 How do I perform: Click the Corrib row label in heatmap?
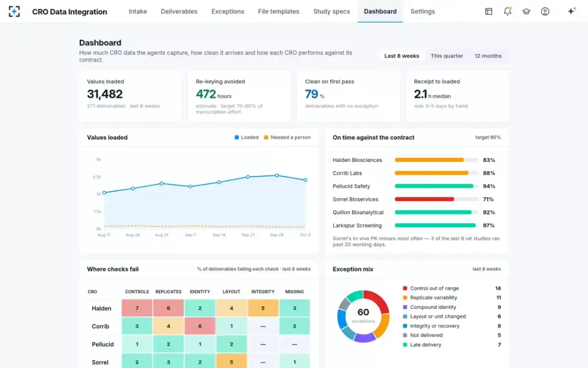click(x=100, y=326)
